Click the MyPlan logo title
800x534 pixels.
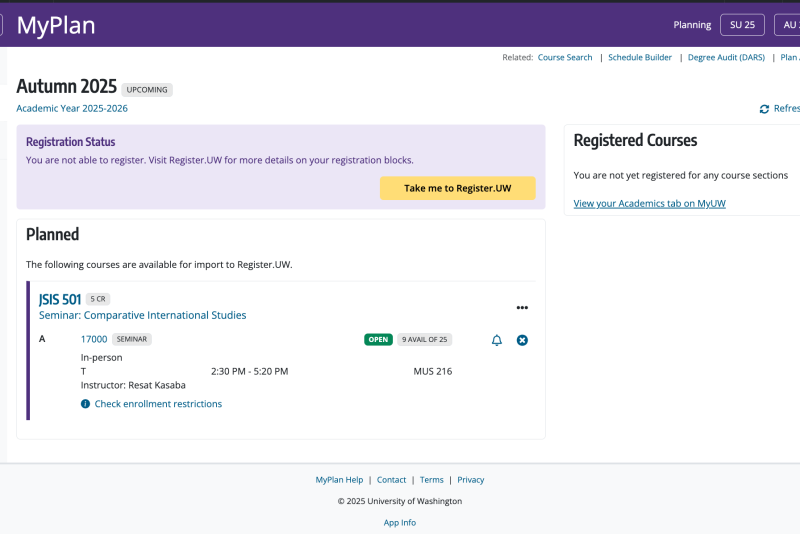point(56,25)
